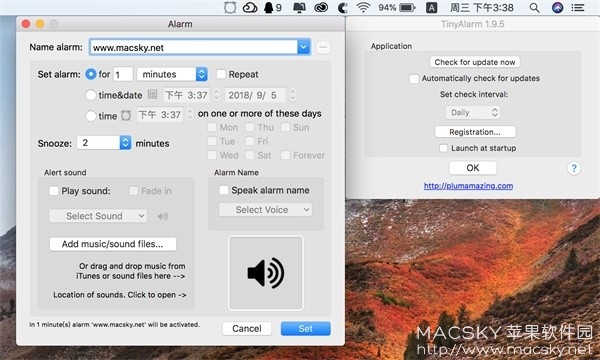This screenshot has height=360, width=600.
Task: Open Siri from the menu bar
Action: pos(557,8)
